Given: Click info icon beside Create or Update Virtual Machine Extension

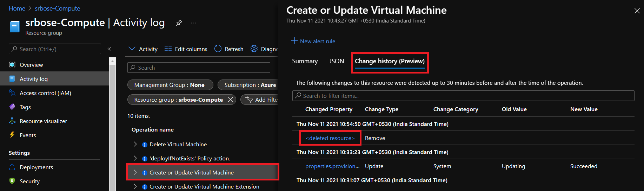Looking at the screenshot, I should coord(145,187).
